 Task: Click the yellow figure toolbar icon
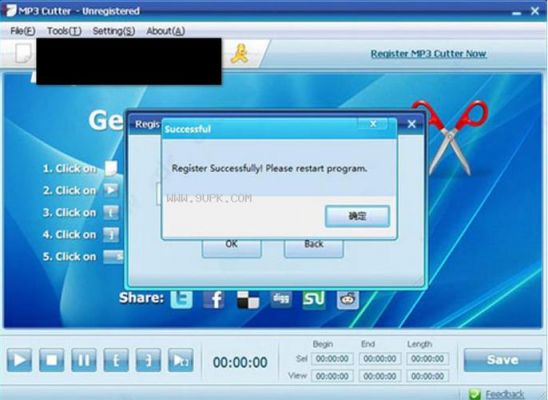point(240,54)
